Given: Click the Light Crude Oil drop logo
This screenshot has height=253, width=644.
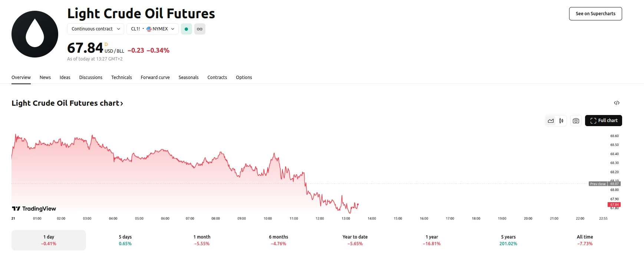Looking at the screenshot, I should point(34,33).
